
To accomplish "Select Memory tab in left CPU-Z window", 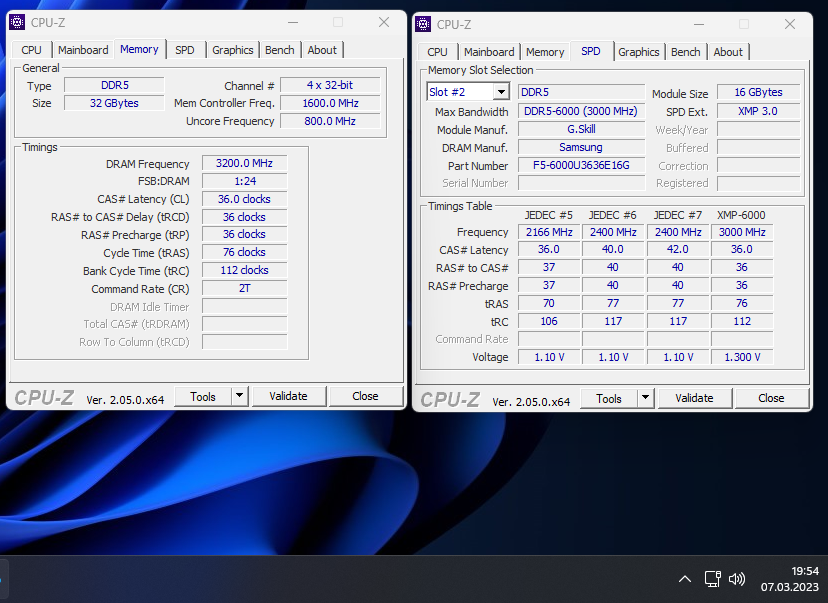I will (x=139, y=49).
